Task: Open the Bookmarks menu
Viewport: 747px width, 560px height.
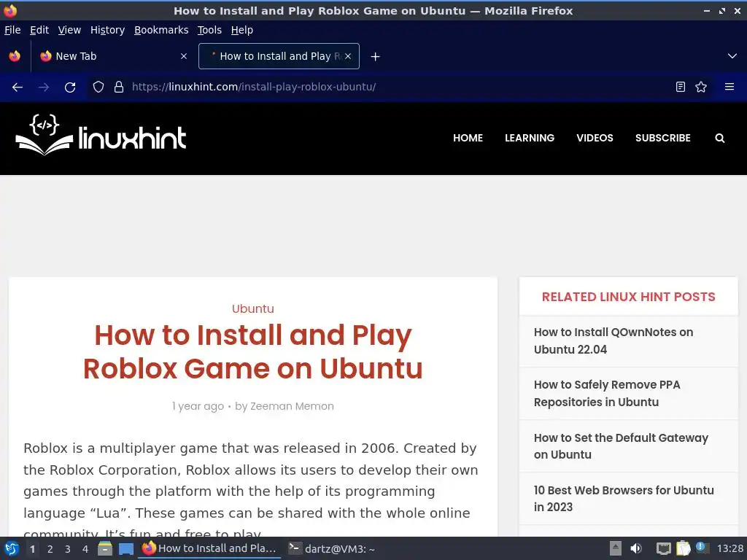Action: click(161, 30)
